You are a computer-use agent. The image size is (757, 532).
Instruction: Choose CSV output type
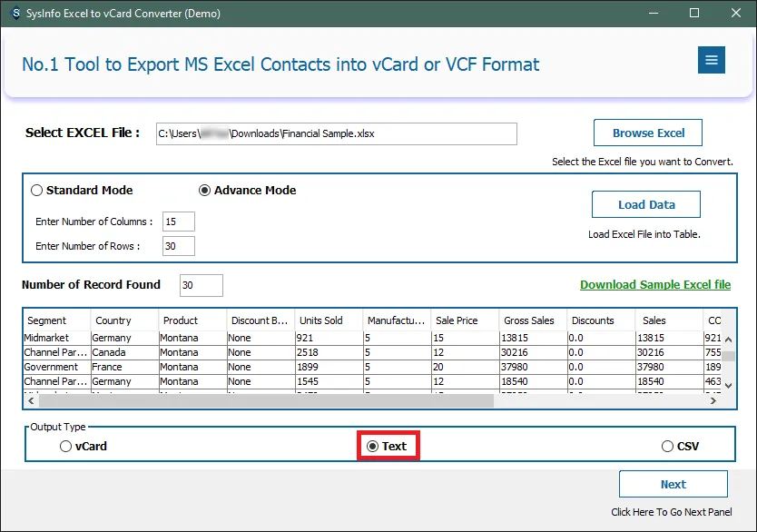(668, 447)
